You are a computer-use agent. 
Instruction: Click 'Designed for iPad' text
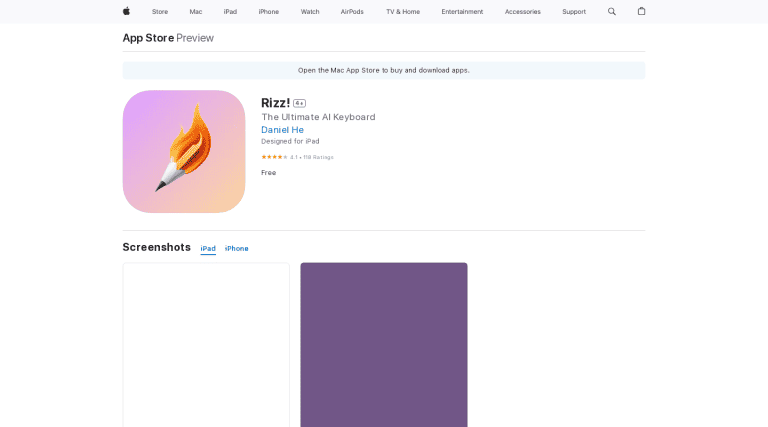tap(290, 142)
